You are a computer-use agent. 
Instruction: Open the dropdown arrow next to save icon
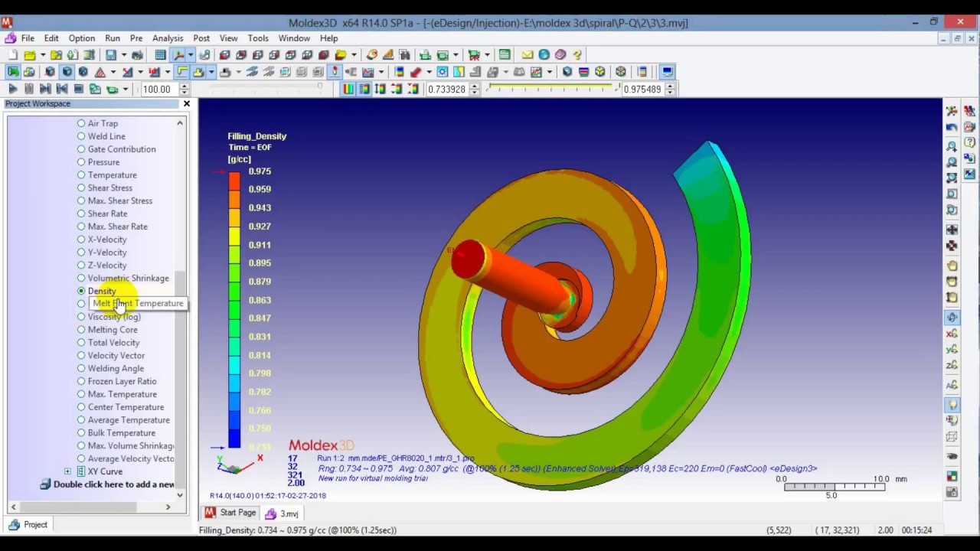pyautogui.click(x=124, y=54)
